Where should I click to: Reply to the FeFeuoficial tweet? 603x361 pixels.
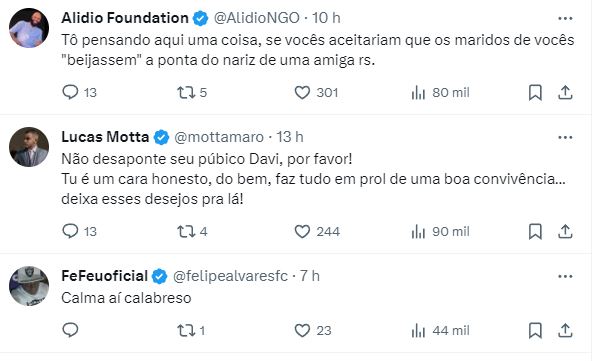click(x=70, y=330)
